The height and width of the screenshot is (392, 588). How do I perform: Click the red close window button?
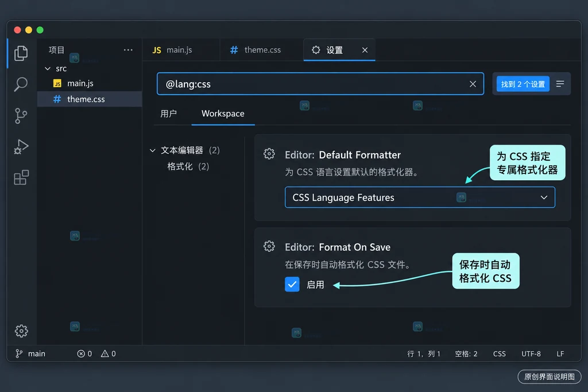click(x=17, y=30)
